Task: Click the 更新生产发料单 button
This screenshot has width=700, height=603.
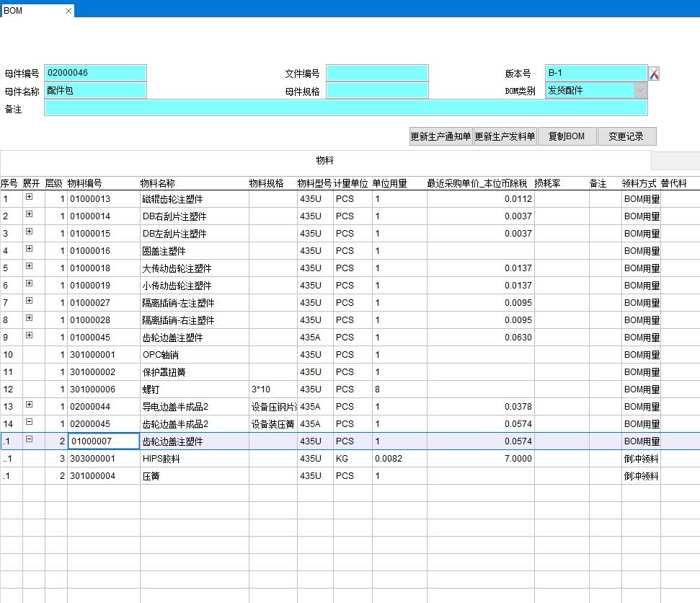Action: pos(505,136)
